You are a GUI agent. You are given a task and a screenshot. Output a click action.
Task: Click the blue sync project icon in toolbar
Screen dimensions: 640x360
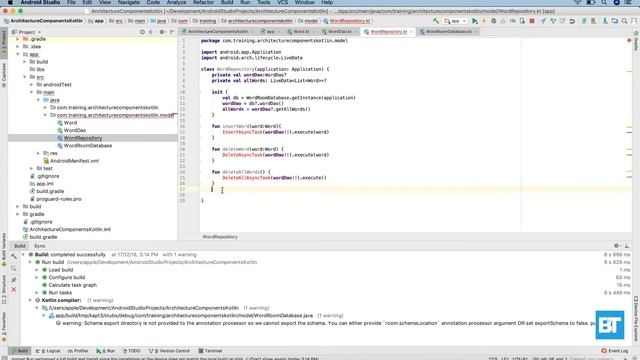click(x=543, y=21)
